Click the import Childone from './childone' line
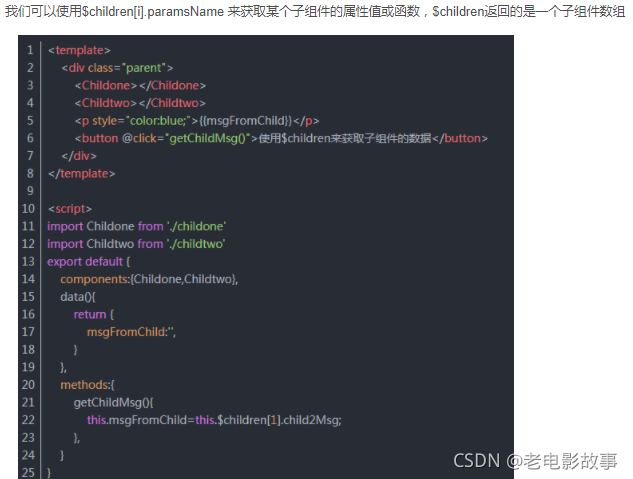Image resolution: width=633 pixels, height=479 pixels. (x=136, y=226)
